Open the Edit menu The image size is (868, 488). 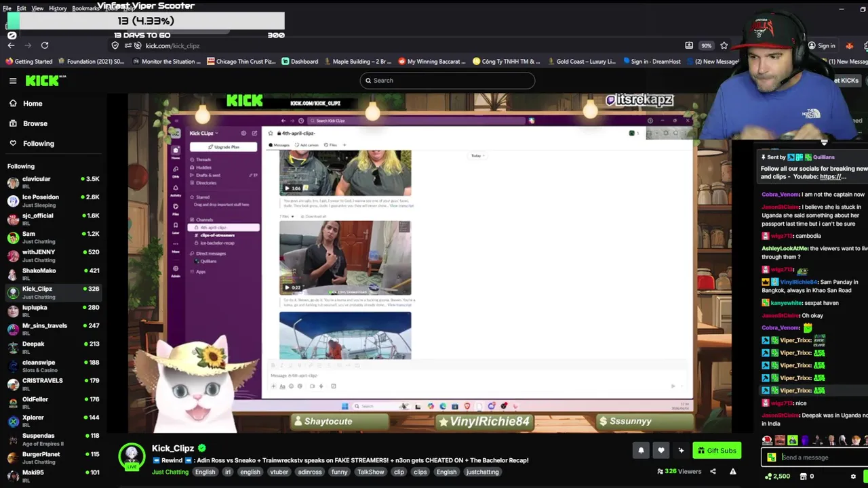tap(22, 8)
